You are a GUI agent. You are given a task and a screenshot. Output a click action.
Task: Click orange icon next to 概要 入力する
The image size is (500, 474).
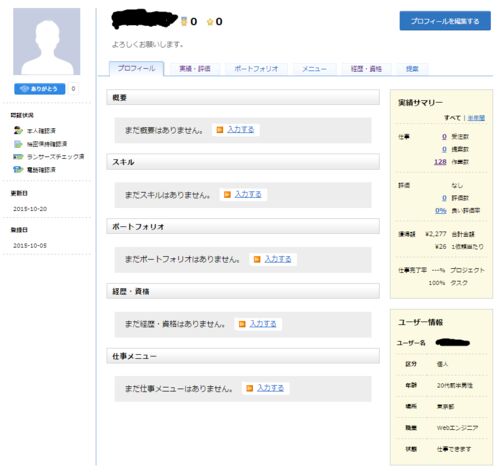pyautogui.click(x=220, y=130)
